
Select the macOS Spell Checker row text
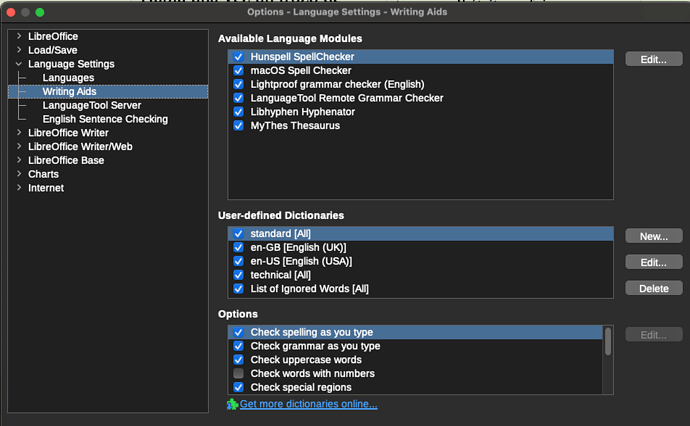(x=301, y=70)
